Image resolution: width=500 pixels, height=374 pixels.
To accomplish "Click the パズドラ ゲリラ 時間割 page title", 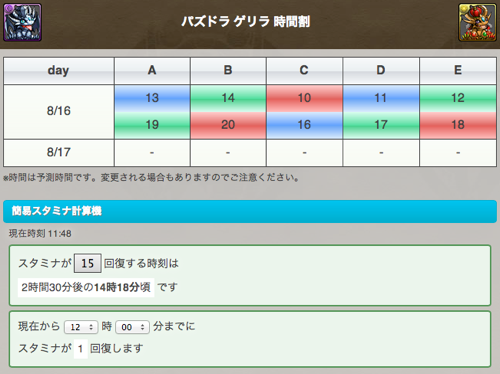I will [246, 22].
